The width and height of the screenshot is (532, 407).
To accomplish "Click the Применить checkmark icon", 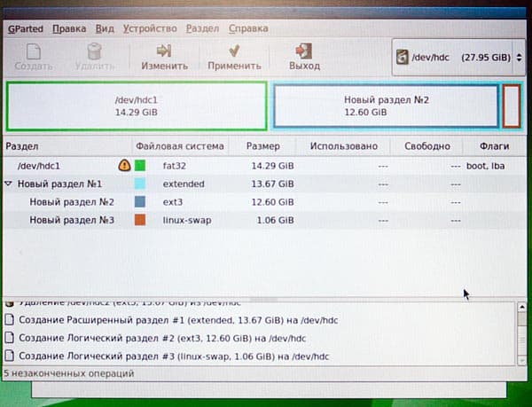I will [234, 51].
